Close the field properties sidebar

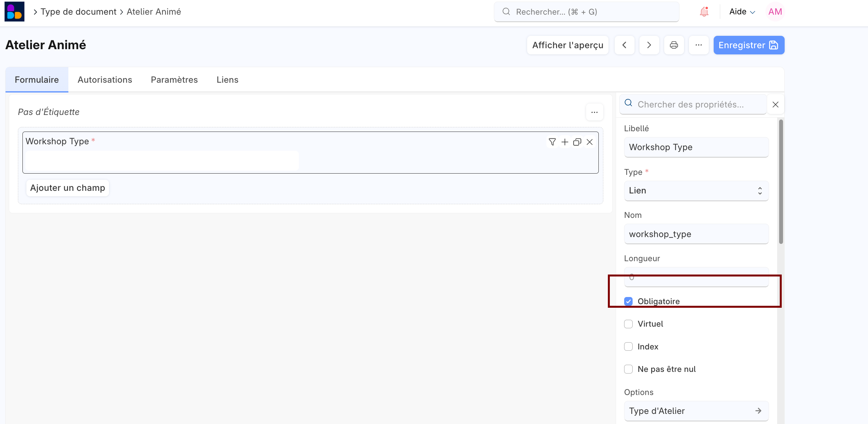click(x=775, y=105)
